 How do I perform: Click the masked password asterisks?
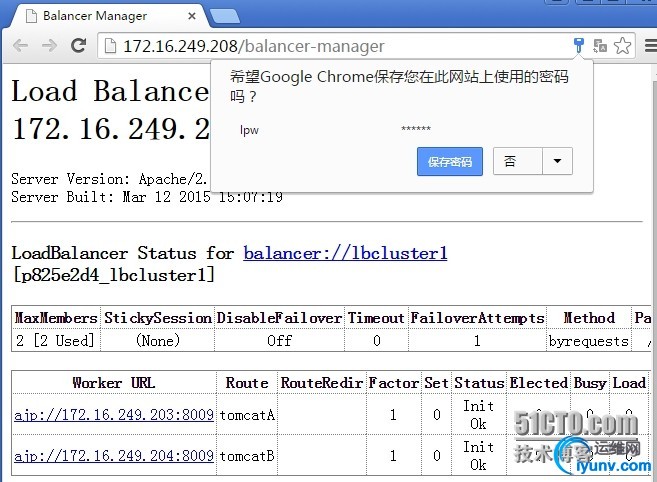416,129
